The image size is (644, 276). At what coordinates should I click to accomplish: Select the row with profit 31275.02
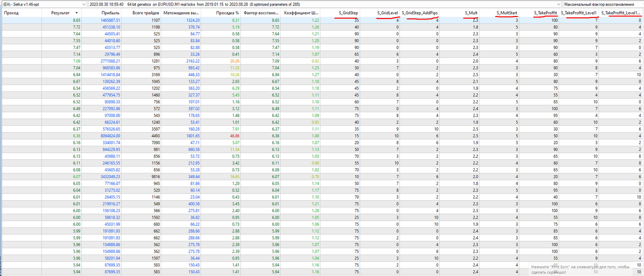tap(322, 190)
